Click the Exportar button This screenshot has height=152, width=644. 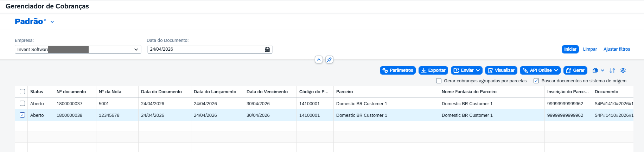coord(433,70)
